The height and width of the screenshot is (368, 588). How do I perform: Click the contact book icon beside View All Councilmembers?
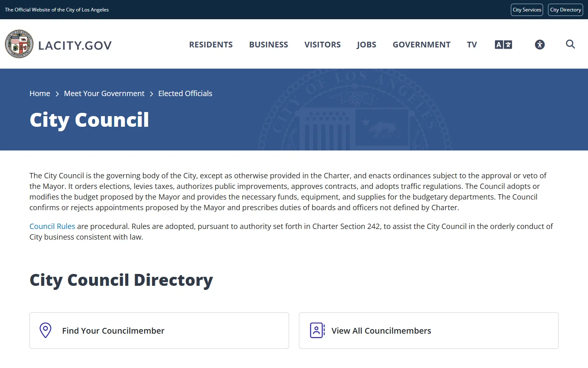point(317,330)
